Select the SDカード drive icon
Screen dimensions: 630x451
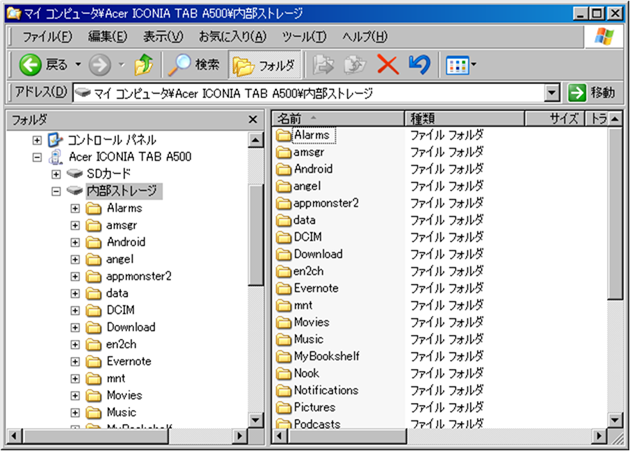(x=75, y=174)
